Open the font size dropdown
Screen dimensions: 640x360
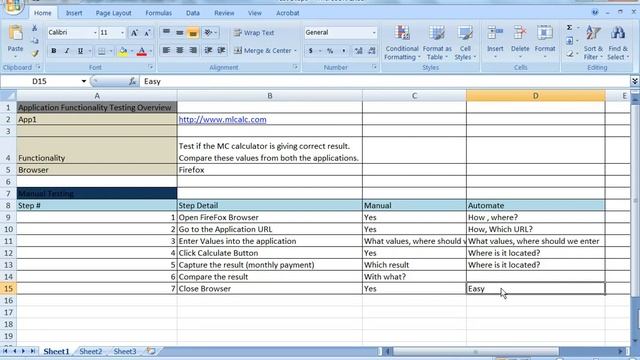(x=122, y=32)
